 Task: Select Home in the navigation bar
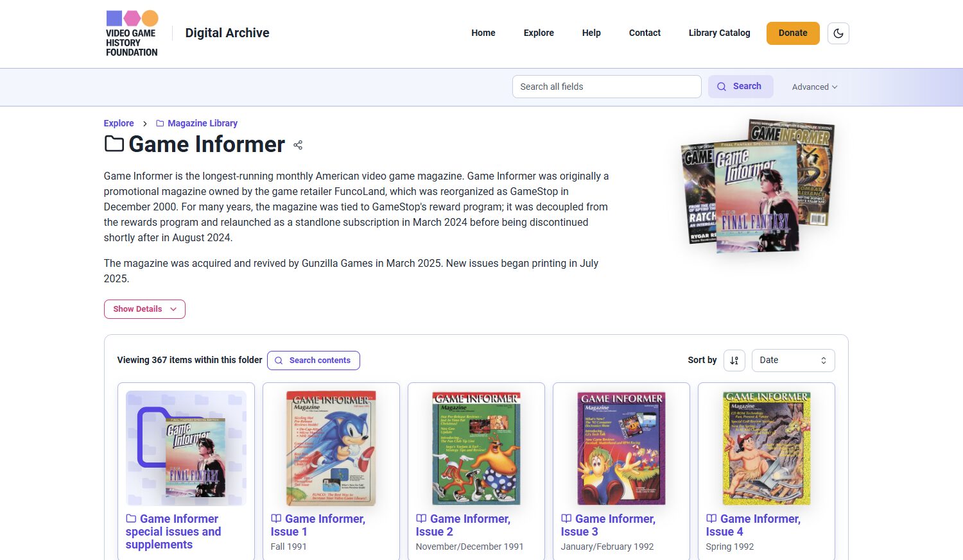(483, 33)
